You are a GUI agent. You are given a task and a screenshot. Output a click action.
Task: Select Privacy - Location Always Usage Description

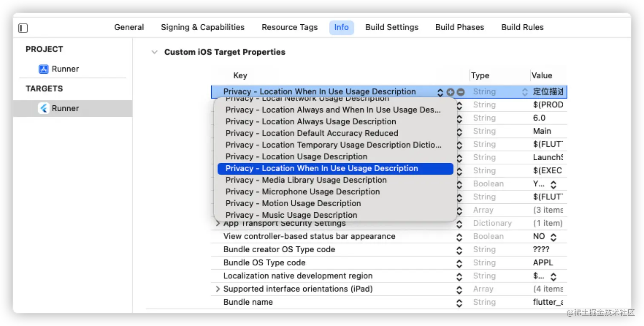310,121
